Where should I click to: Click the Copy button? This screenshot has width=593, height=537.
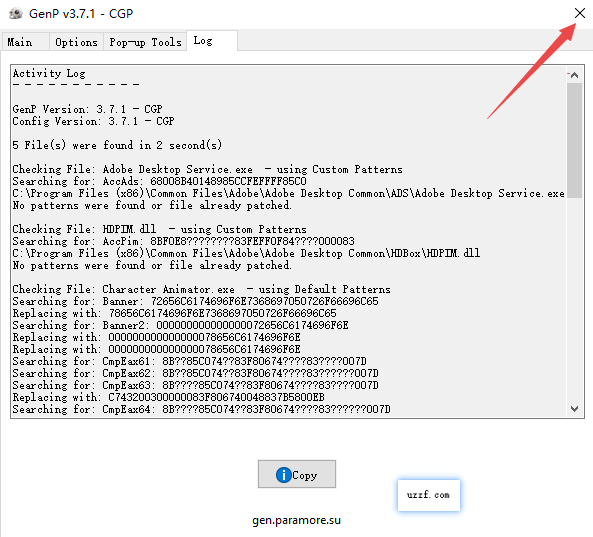(x=297, y=474)
